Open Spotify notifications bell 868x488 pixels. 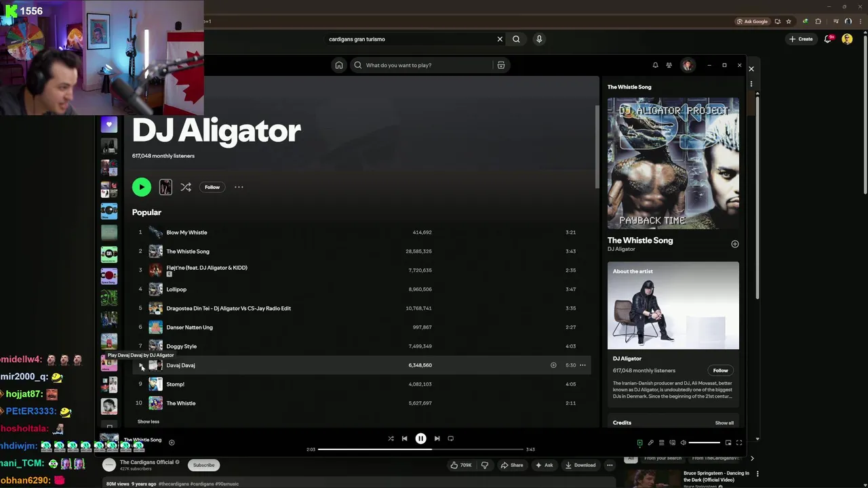click(x=655, y=65)
